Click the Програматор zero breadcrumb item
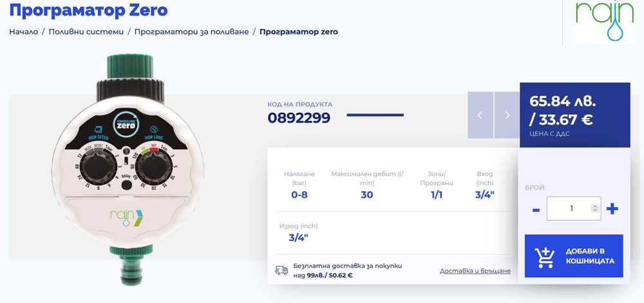This screenshot has height=303, width=644. (298, 32)
